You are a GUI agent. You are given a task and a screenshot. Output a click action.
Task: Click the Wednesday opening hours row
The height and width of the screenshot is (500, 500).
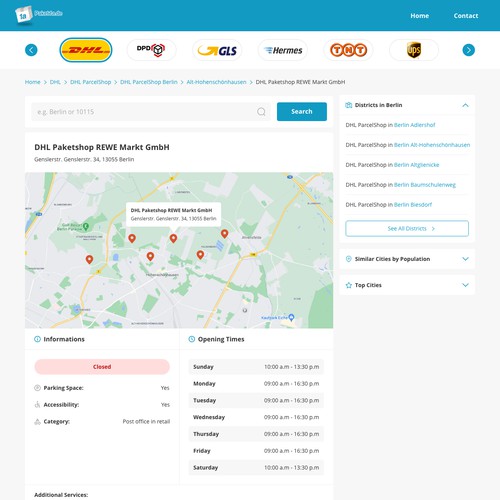[x=256, y=417]
